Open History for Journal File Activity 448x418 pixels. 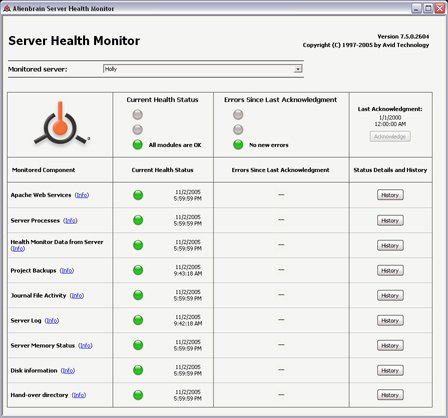(390, 295)
